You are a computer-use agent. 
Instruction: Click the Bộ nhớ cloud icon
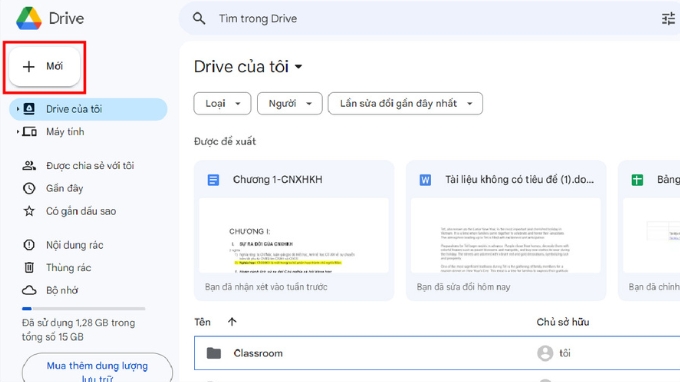coord(29,290)
